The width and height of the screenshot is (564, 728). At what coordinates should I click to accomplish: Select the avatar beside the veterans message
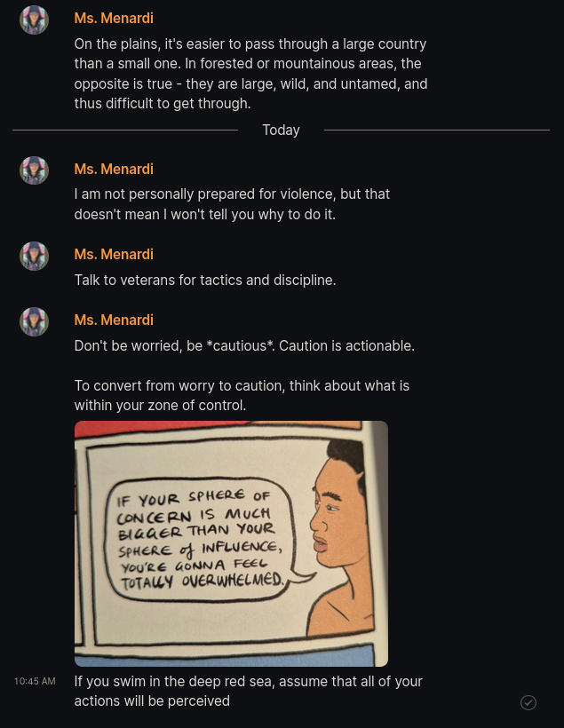[x=34, y=256]
